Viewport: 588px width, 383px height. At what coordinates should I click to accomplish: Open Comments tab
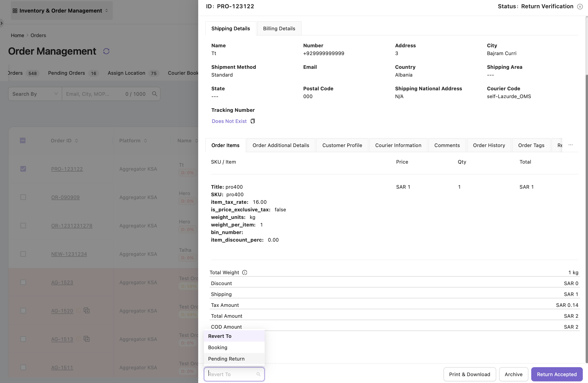[x=447, y=145]
